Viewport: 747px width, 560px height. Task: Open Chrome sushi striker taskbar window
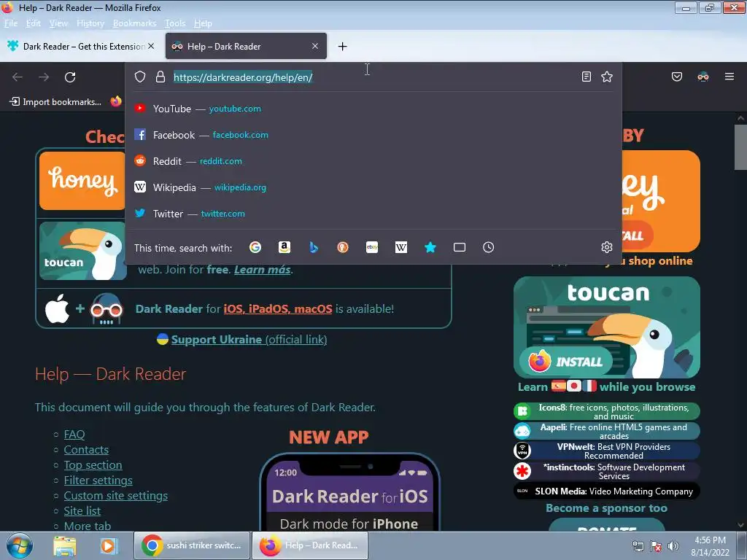192,545
